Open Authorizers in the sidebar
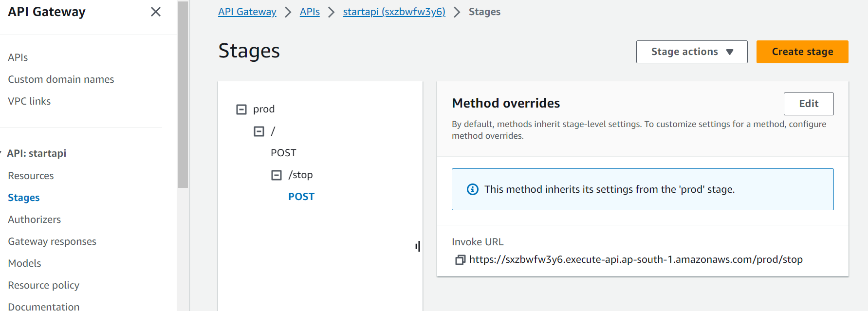 [34, 220]
